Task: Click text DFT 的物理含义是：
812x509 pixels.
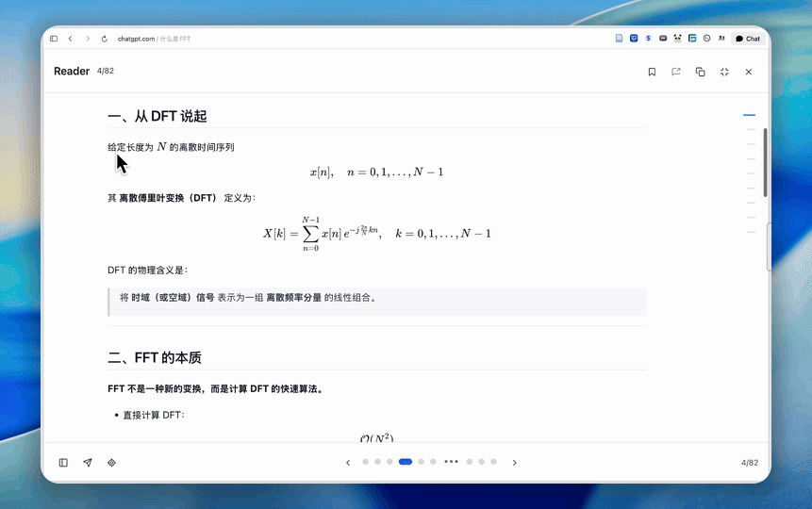Action: [x=147, y=270]
